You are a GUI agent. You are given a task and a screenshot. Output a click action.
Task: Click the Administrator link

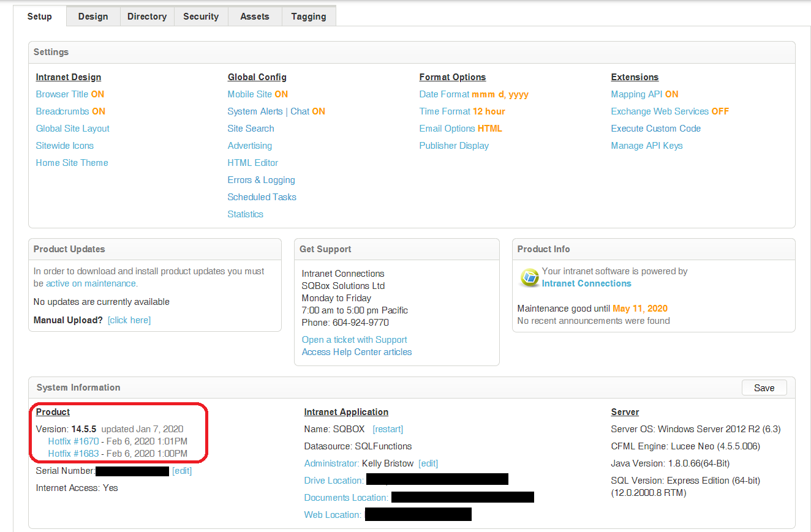[332, 463]
